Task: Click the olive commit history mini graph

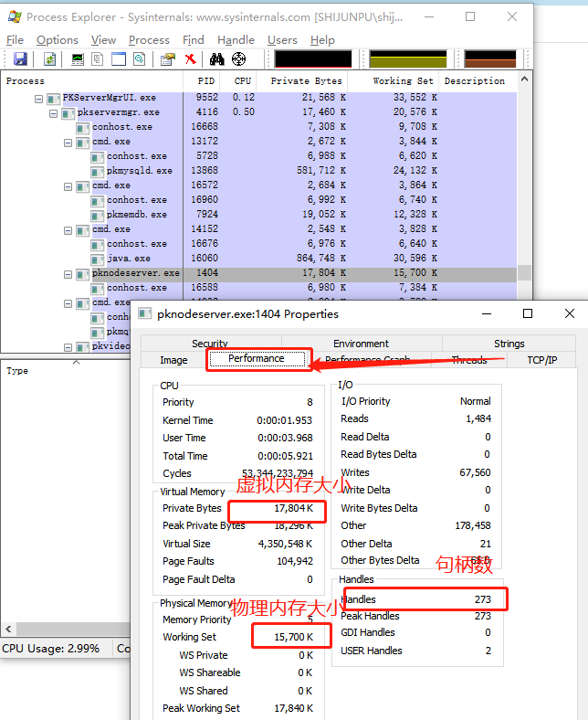Action: (408, 58)
